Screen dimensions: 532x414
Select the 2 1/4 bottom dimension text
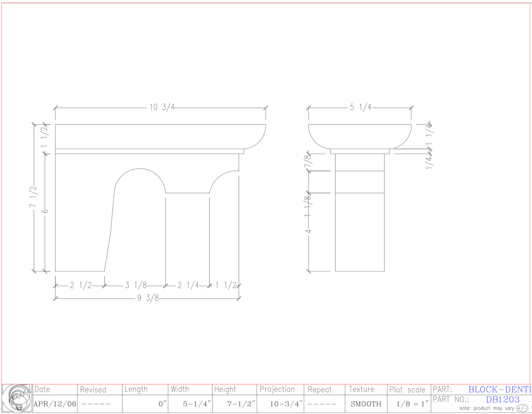188,285
